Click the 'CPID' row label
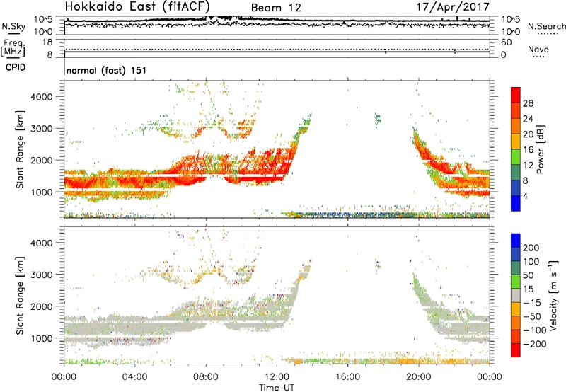The width and height of the screenshot is (566, 392). 16,67
